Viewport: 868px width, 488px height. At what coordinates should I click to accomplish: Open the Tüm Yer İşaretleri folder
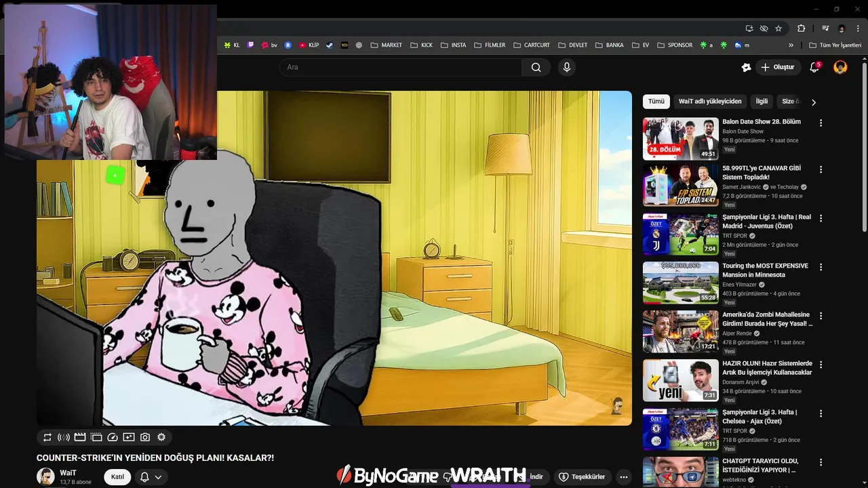[835, 45]
